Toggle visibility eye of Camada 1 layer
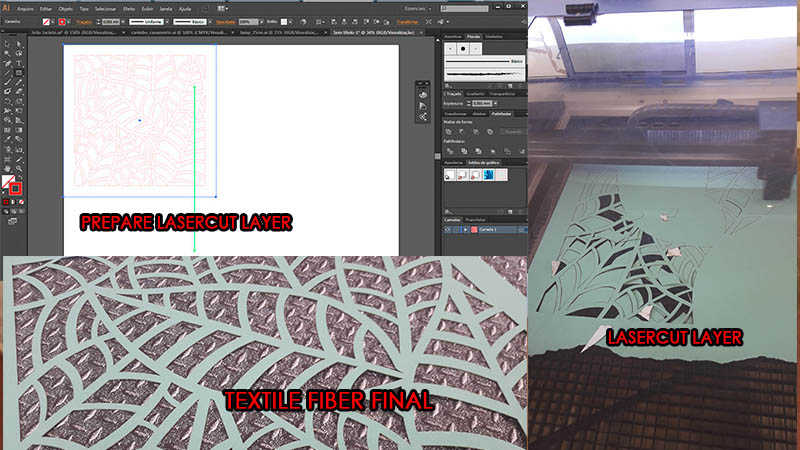The width and height of the screenshot is (800, 450). (448, 230)
